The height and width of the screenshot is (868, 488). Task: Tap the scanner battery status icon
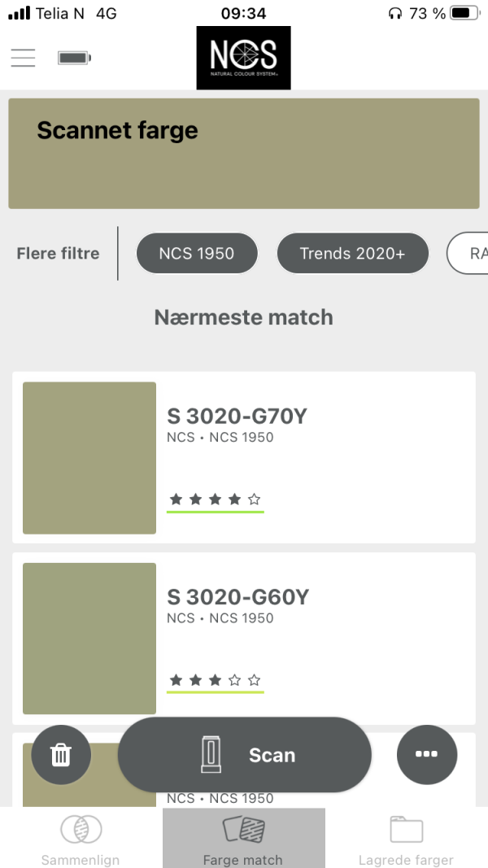click(x=74, y=58)
